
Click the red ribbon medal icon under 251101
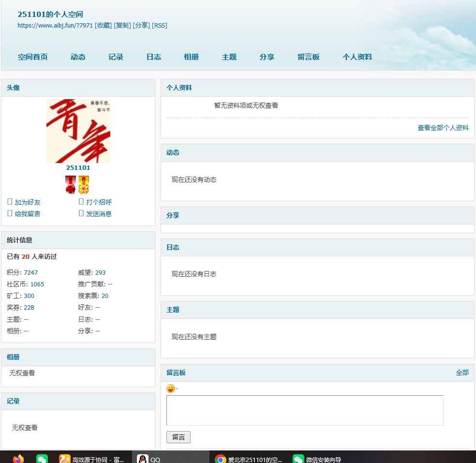point(70,185)
